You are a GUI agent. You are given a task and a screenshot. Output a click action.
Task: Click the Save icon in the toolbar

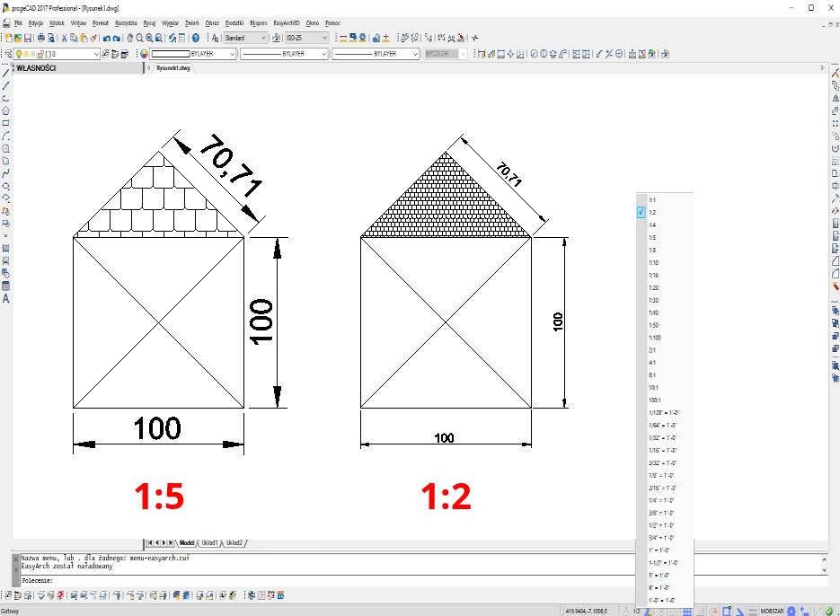click(x=28, y=39)
